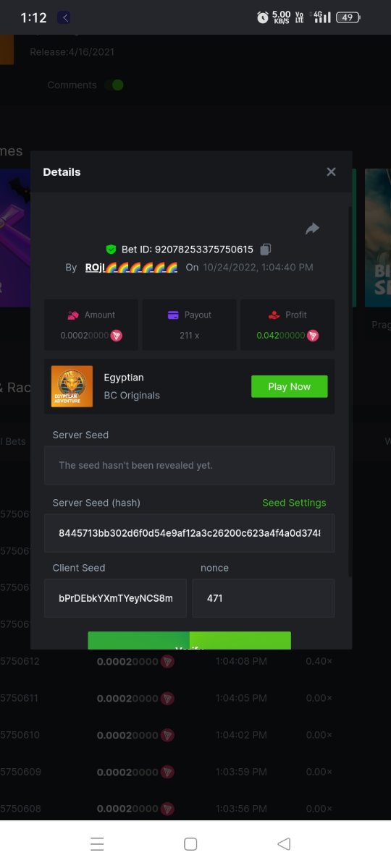Tap the Egyptian Adventure game thumbnail
Screen dimensions: 391x868
click(72, 386)
